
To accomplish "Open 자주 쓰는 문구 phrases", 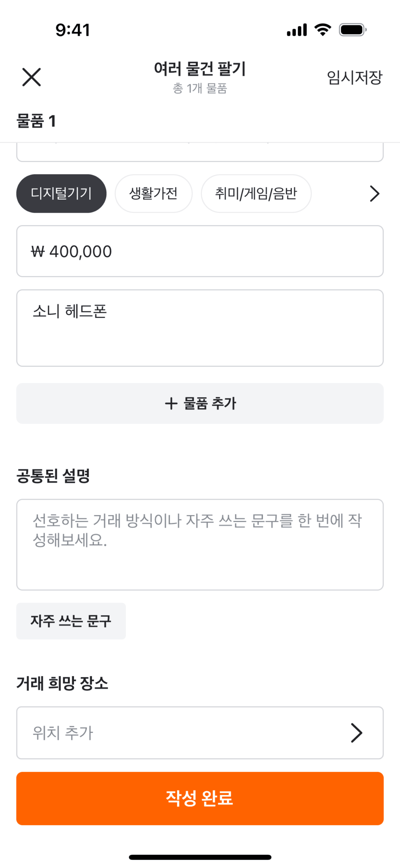I will 71,621.
